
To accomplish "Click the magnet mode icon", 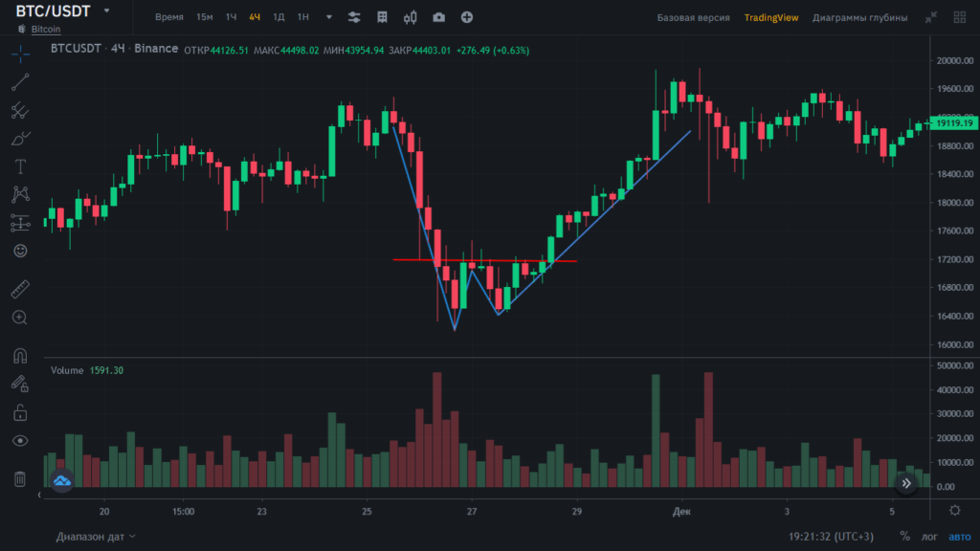I will point(20,356).
